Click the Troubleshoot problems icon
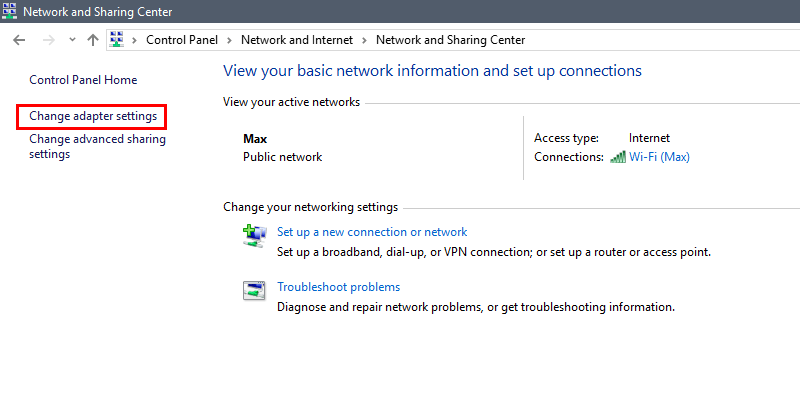Image resolution: width=800 pixels, height=400 pixels. tap(254, 291)
